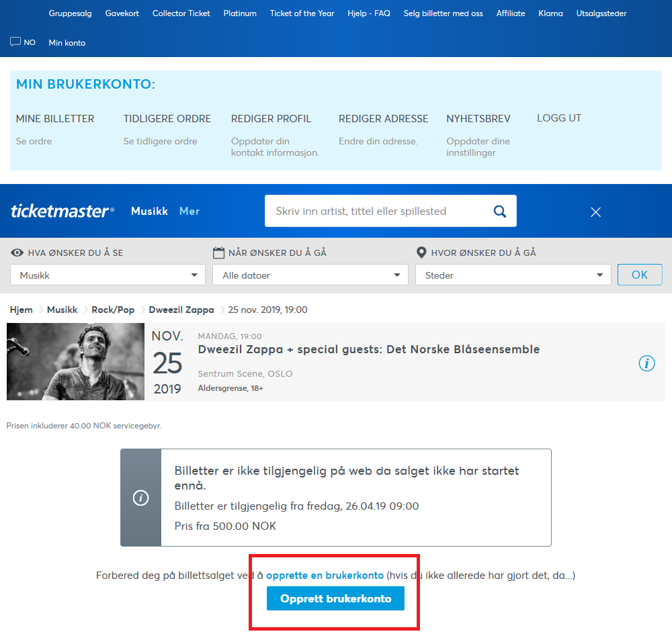
Task: Click the Opprett brukerkonto button
Action: 335,598
